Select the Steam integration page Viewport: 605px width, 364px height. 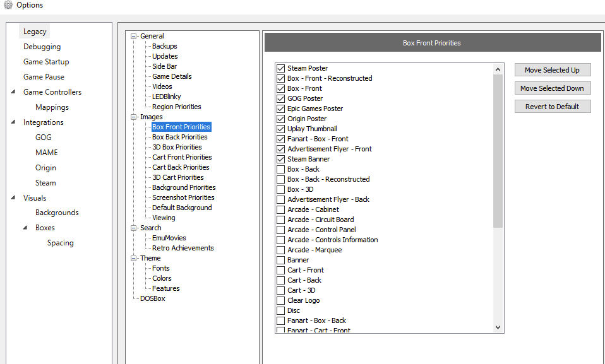pyautogui.click(x=45, y=183)
